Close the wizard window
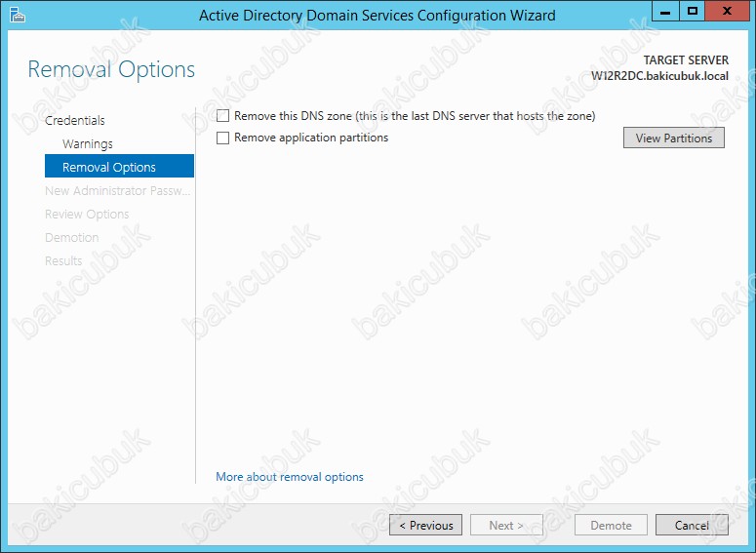This screenshot has height=553, width=756. coord(728,11)
